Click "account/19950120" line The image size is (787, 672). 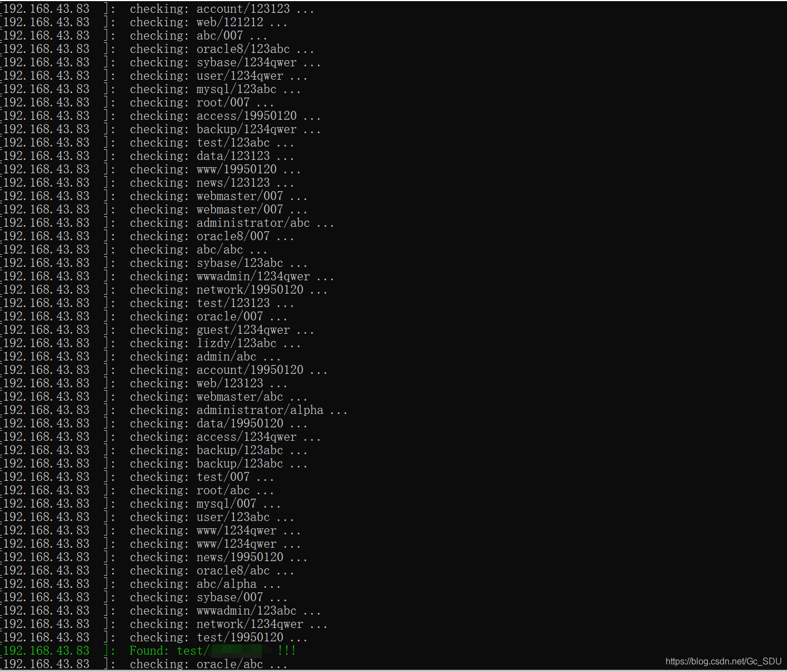(x=164, y=369)
